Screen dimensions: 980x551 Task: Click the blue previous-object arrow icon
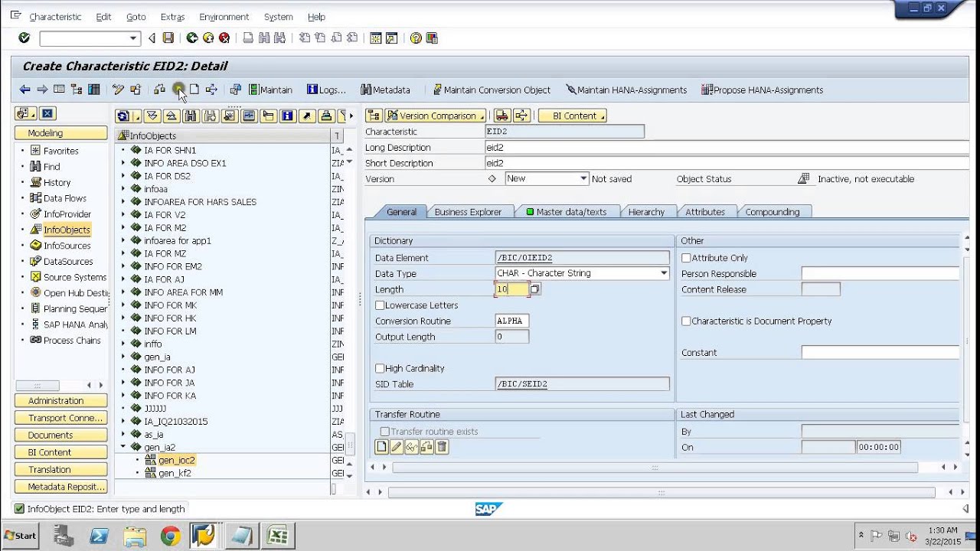[x=25, y=90]
